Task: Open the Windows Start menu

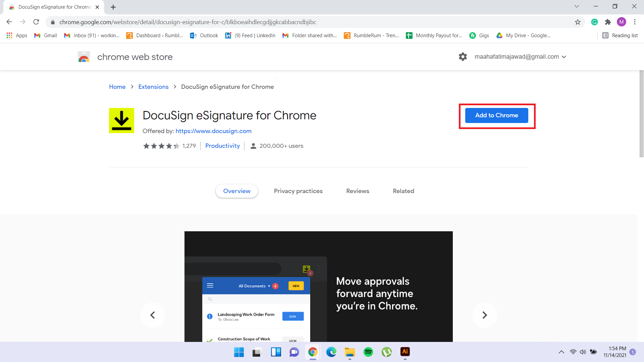Action: 239,352
